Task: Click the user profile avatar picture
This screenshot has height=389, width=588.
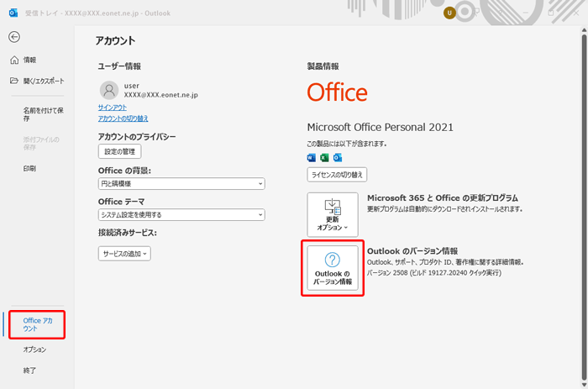Action: (108, 90)
